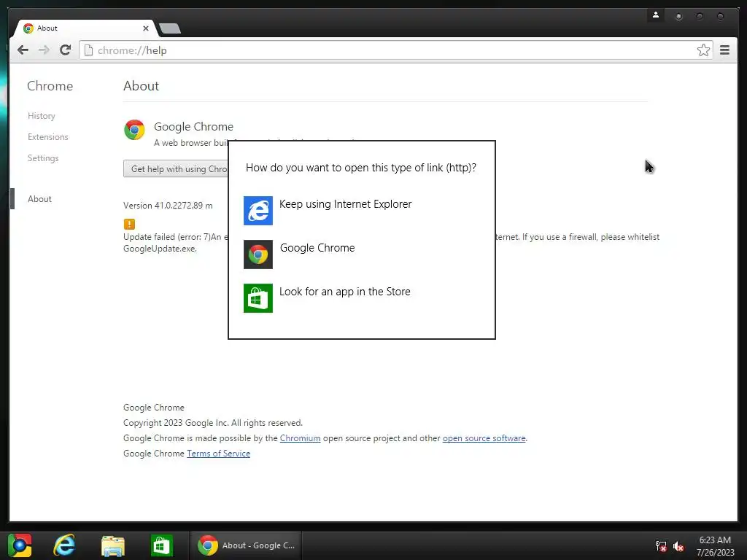The width and height of the screenshot is (747, 560).
Task: Click the Internet Explorer icon in the dialog
Action: click(x=258, y=211)
